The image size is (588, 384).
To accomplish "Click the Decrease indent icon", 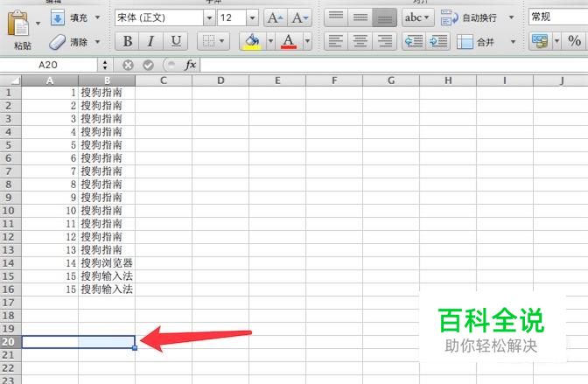I will [414, 41].
